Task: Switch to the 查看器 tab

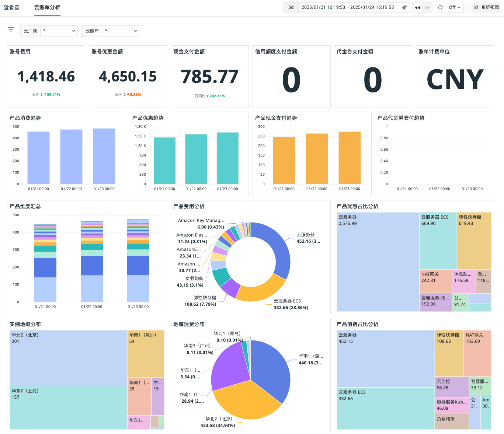Action: click(x=11, y=7)
